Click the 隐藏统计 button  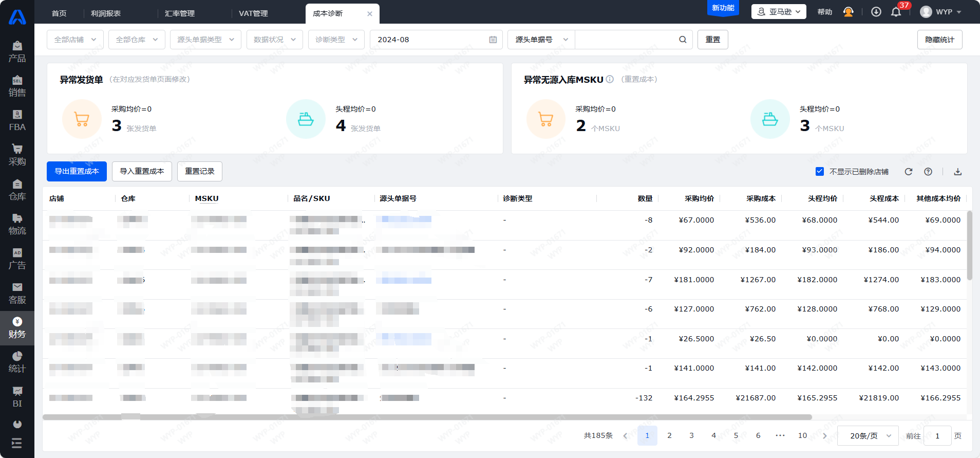point(940,40)
